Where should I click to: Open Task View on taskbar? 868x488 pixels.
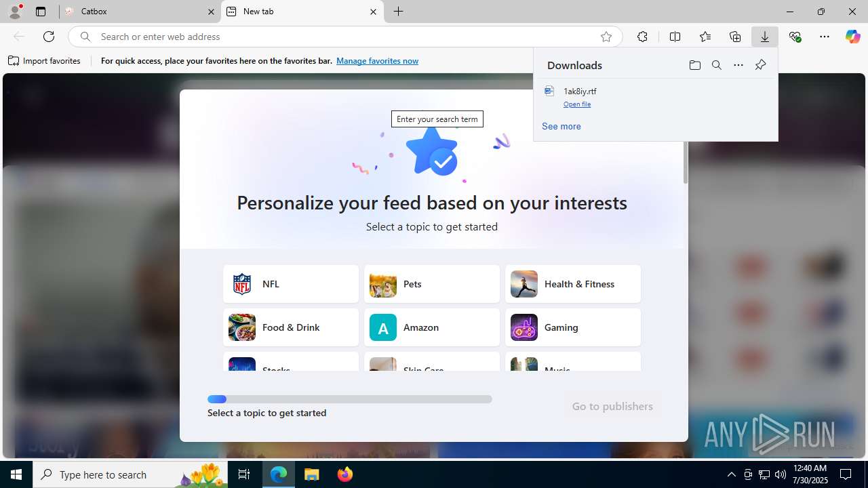244,474
